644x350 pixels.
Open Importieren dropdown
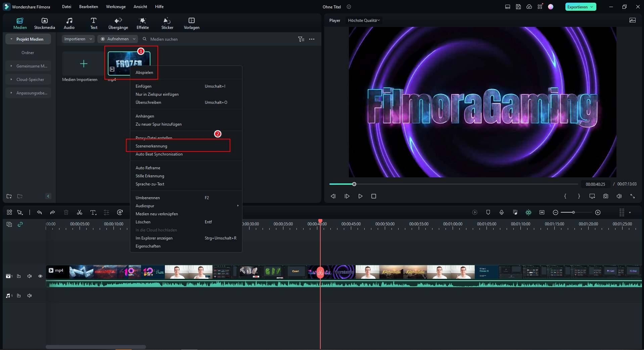click(78, 39)
